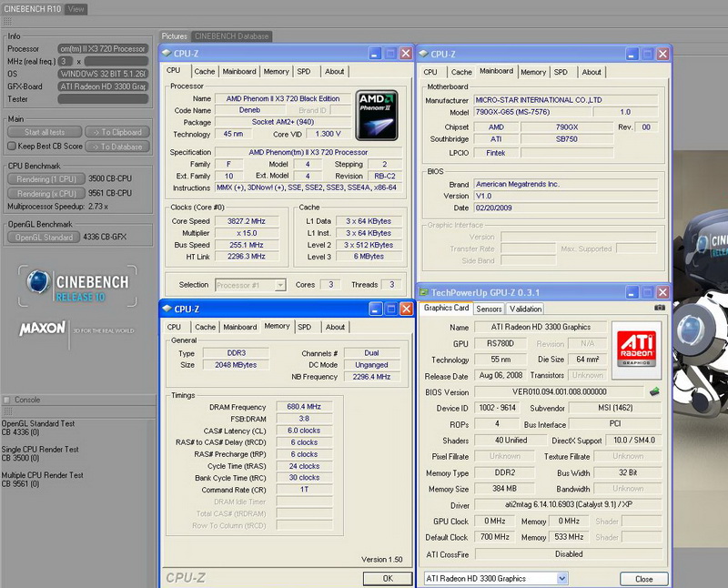The height and width of the screenshot is (588, 728).
Task: Enable the Keep Best CB Score checkbox
Action: point(12,146)
